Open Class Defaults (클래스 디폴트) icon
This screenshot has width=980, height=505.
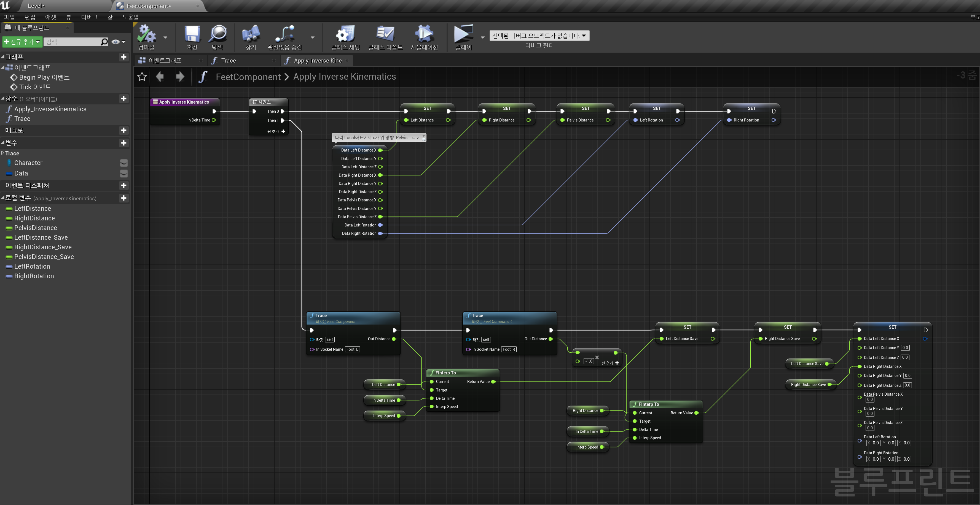[x=385, y=34]
